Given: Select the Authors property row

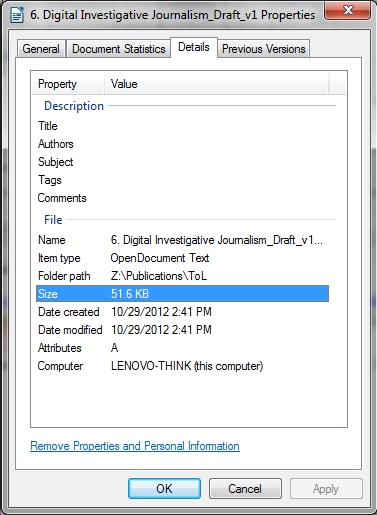Looking at the screenshot, I should click(182, 144).
